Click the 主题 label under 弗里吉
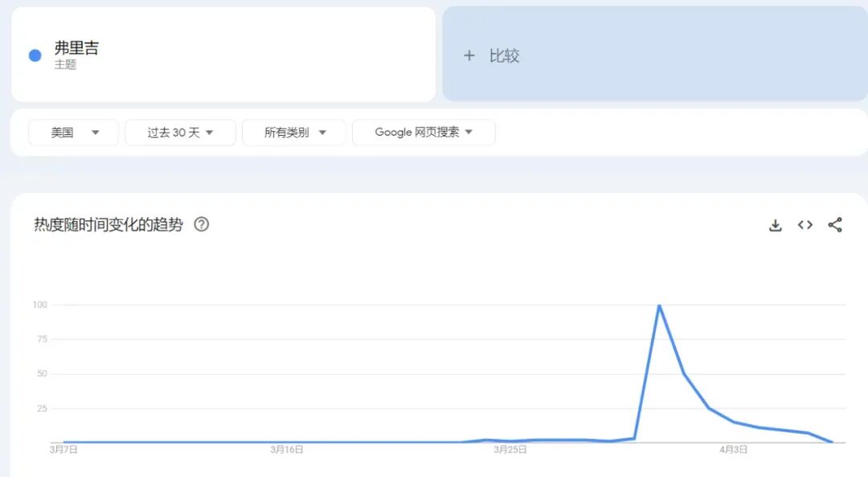 [x=65, y=65]
